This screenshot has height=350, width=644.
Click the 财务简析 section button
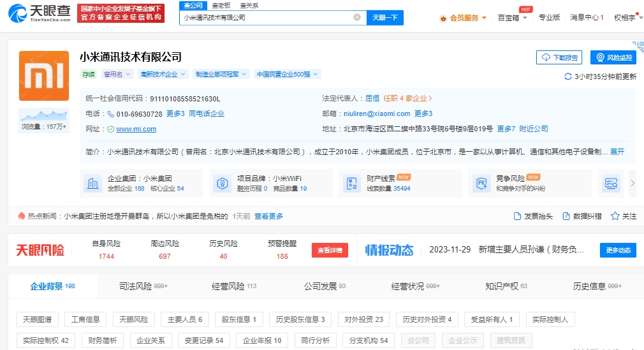(x=102, y=340)
